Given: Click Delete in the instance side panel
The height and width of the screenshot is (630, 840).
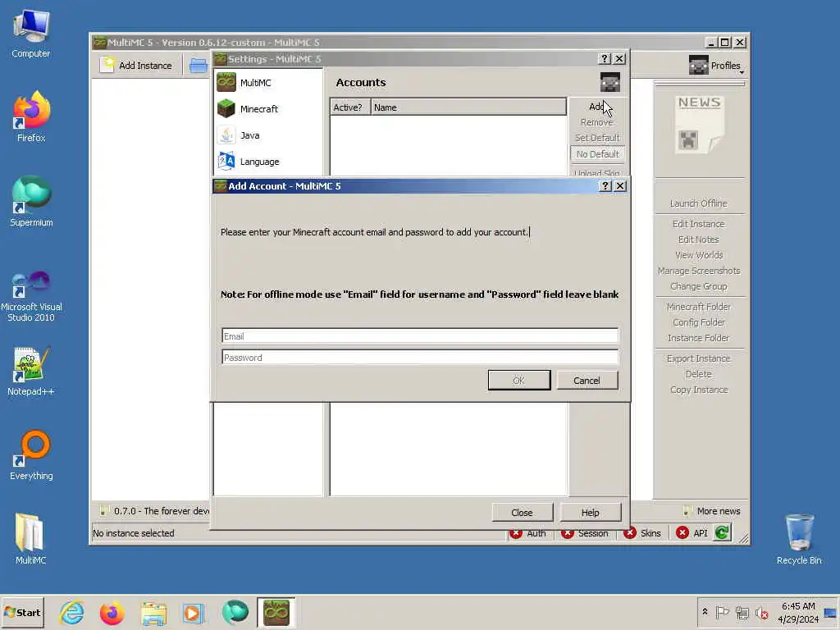Looking at the screenshot, I should tap(699, 374).
